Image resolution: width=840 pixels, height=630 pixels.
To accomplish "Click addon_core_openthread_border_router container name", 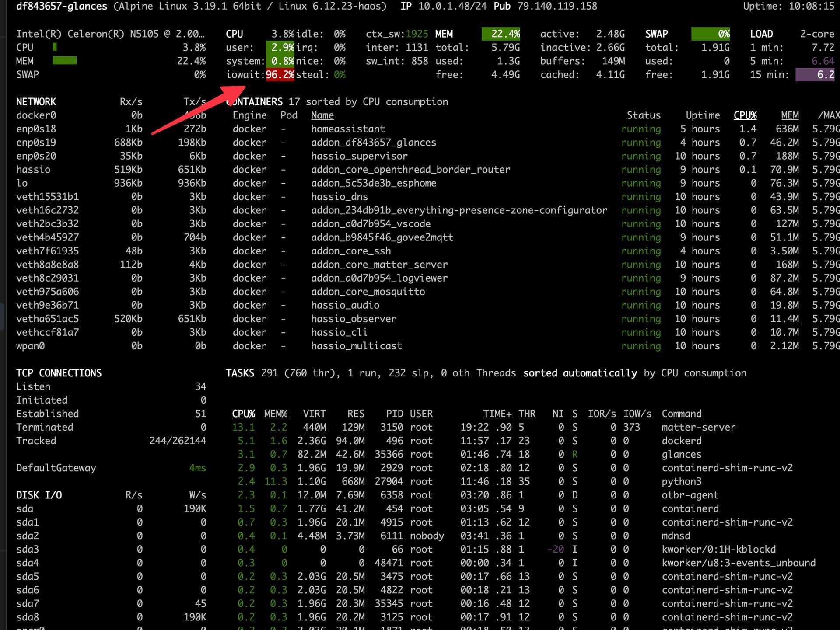I will pos(411,170).
